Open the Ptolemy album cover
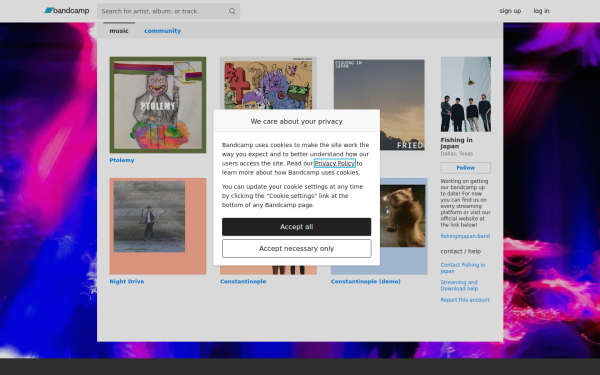 coord(158,105)
